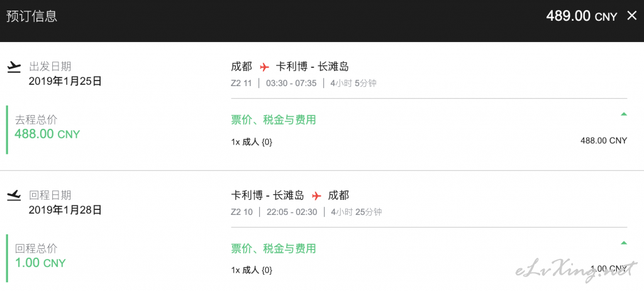Click outbound total 488.00 CNY in green
644x291 pixels.
point(47,134)
